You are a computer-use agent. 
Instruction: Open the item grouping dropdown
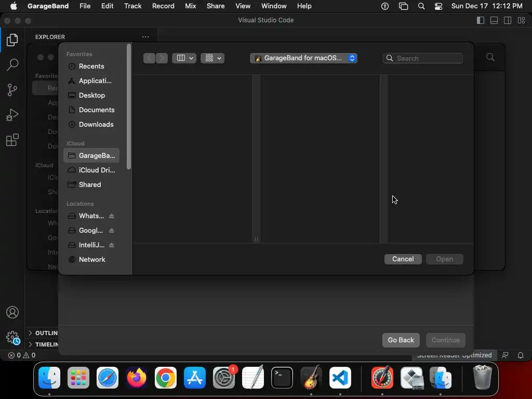click(212, 58)
